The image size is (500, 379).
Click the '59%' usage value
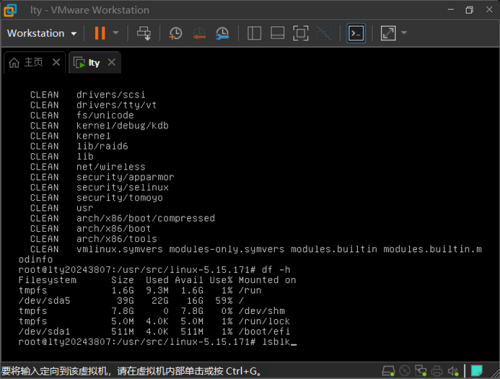click(x=224, y=300)
